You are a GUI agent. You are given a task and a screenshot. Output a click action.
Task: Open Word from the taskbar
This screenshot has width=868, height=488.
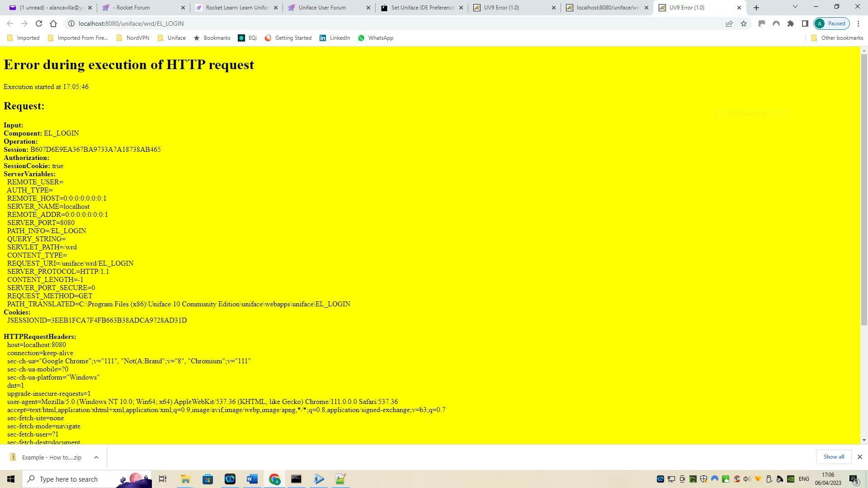point(252,479)
